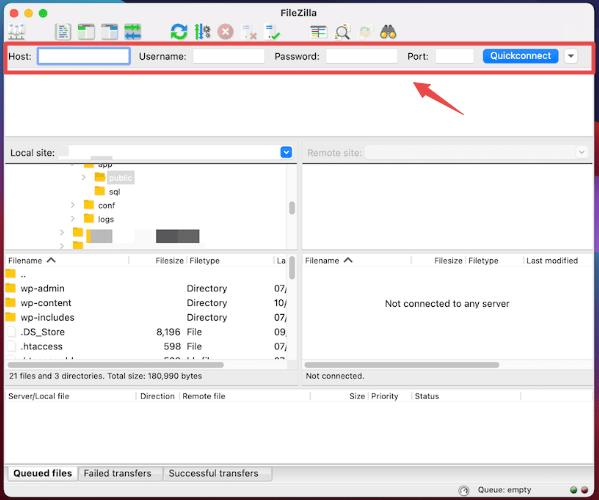This screenshot has width=599, height=500.
Task: Switch to Successful transfers tab
Action: coord(214,473)
